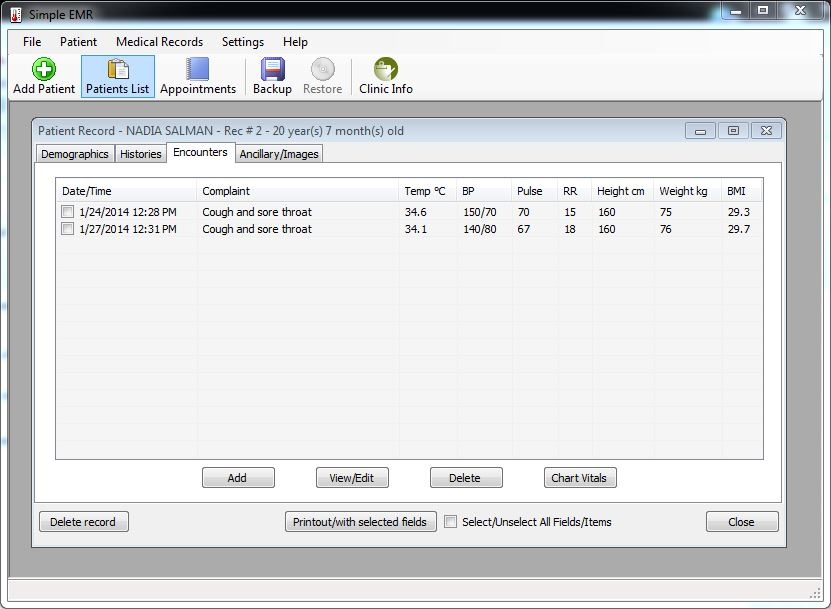Minimize the Simple EMR main window

[736, 11]
